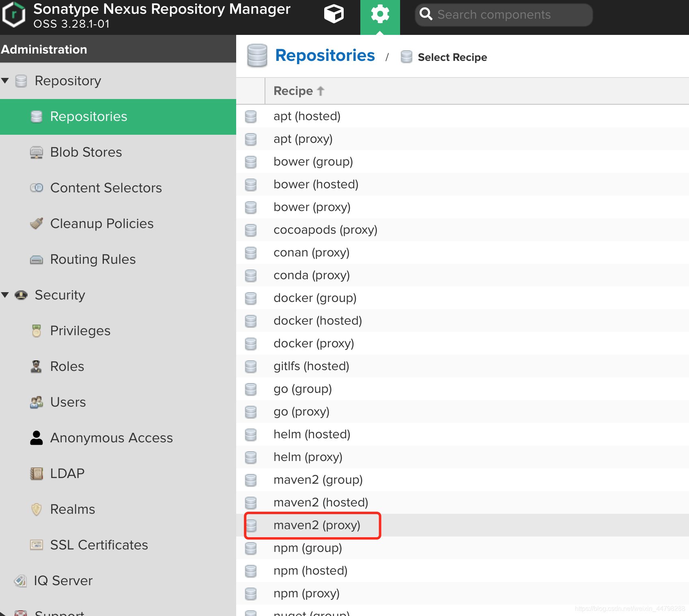The height and width of the screenshot is (616, 689).
Task: Open Users under Security
Action: pyautogui.click(x=118, y=402)
